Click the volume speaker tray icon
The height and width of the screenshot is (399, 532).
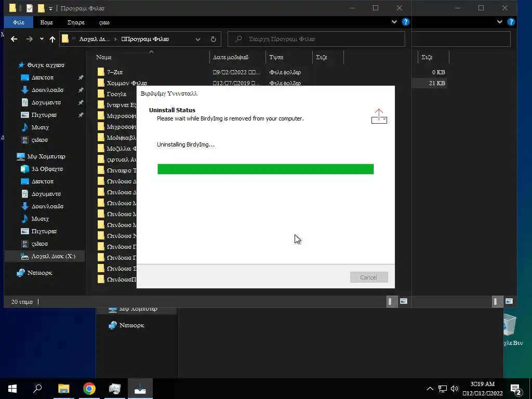pyautogui.click(x=455, y=389)
